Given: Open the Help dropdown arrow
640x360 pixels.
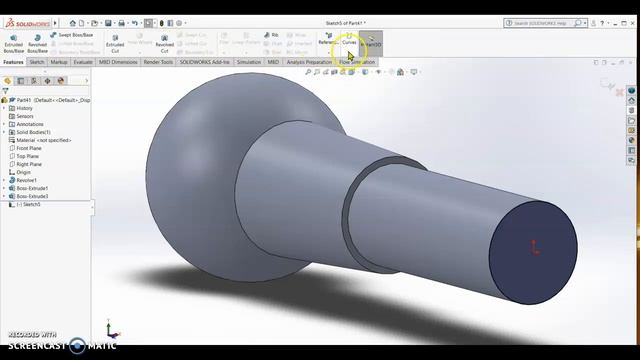Looking at the screenshot, I should click(608, 23).
